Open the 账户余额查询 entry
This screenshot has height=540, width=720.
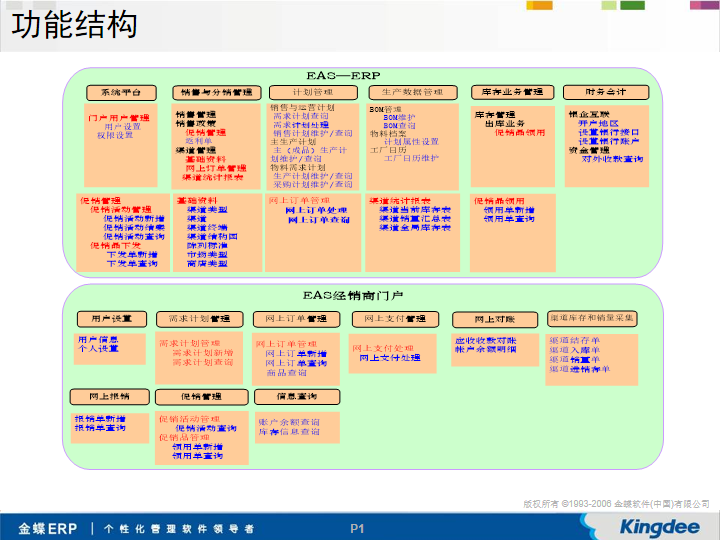(x=289, y=422)
